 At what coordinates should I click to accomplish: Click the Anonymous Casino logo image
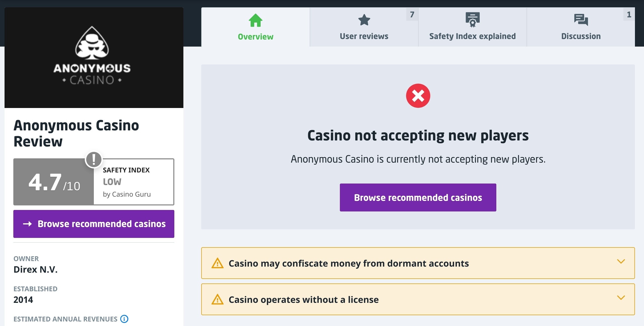[x=94, y=58]
